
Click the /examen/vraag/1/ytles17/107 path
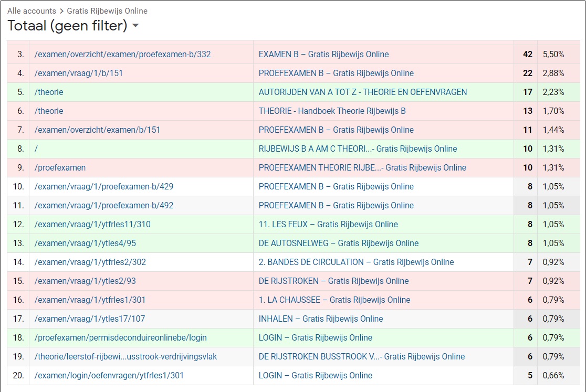[90, 319]
